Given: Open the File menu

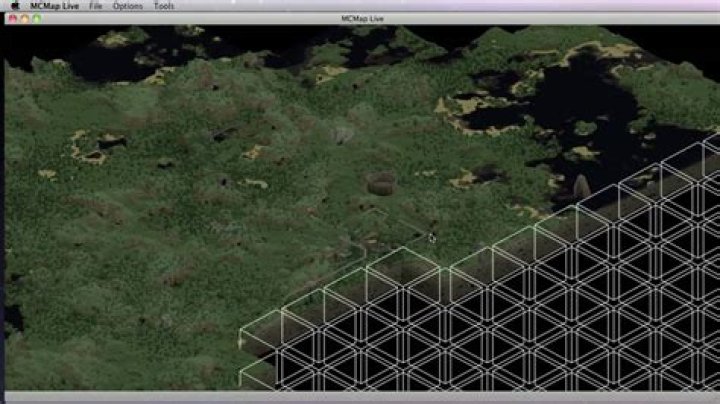Looking at the screenshot, I should coord(96,6).
